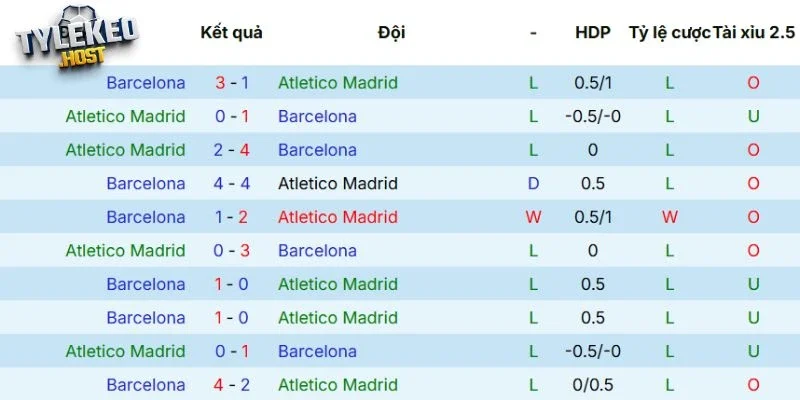Click the 0 - 3 match score
800x400 pixels.
pos(232,251)
